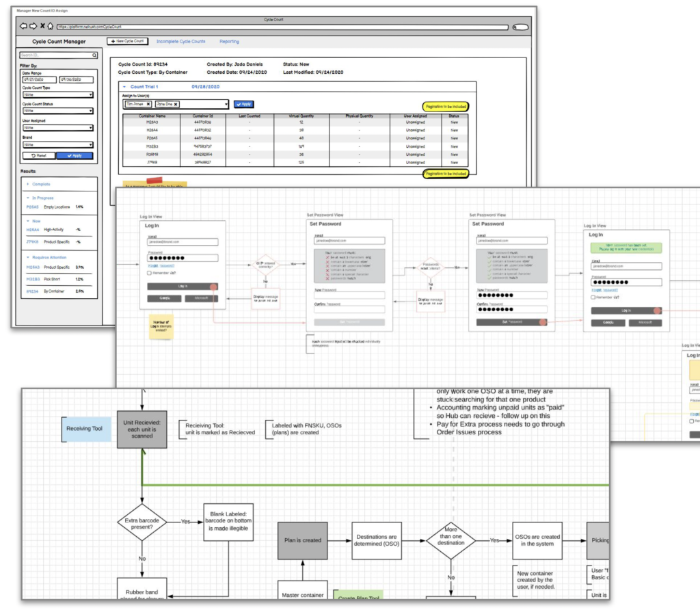The height and width of the screenshot is (610, 700).
Task: Click the browser forward arrow icon
Action: click(32, 27)
